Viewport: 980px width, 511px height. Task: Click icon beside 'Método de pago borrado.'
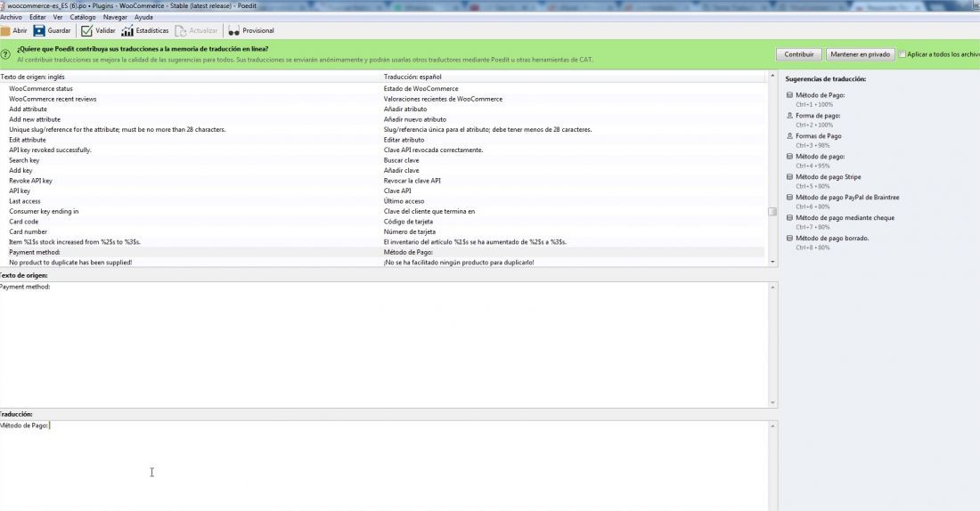[789, 238]
